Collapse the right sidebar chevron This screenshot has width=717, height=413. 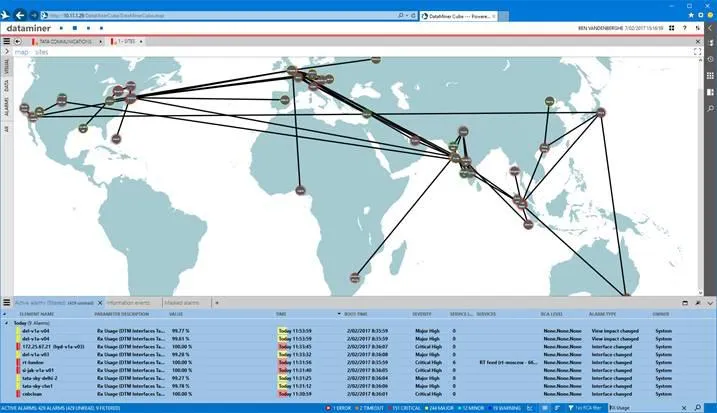tap(710, 28)
